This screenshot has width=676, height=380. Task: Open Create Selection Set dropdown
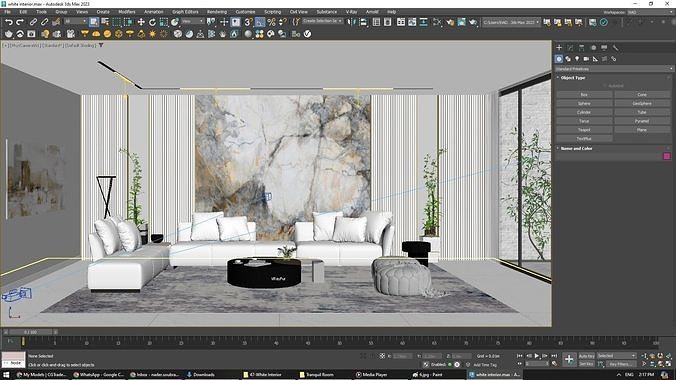322,21
